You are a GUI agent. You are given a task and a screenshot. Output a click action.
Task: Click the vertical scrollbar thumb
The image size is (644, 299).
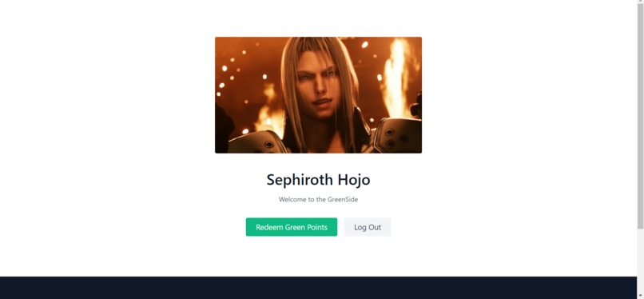tap(640, 117)
